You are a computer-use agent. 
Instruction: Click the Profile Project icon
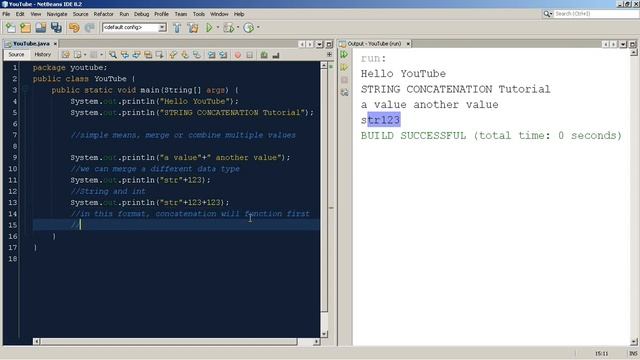249,28
